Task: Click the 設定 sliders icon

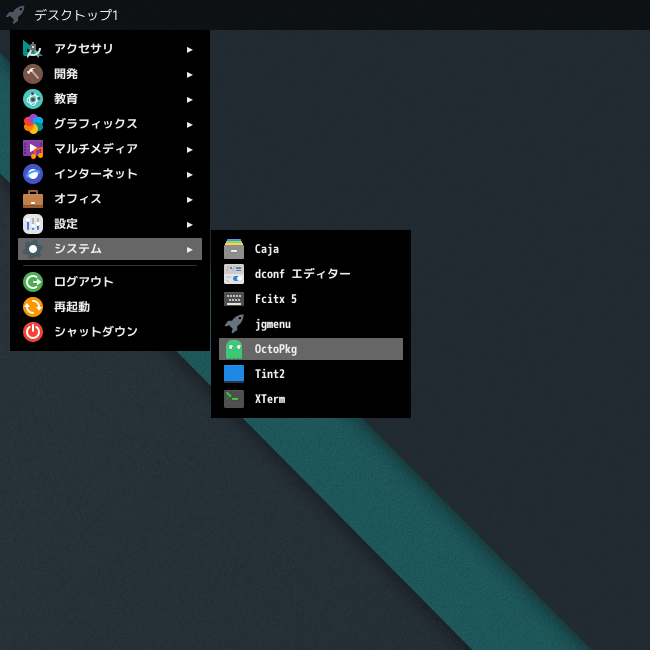Action: pyautogui.click(x=33, y=224)
